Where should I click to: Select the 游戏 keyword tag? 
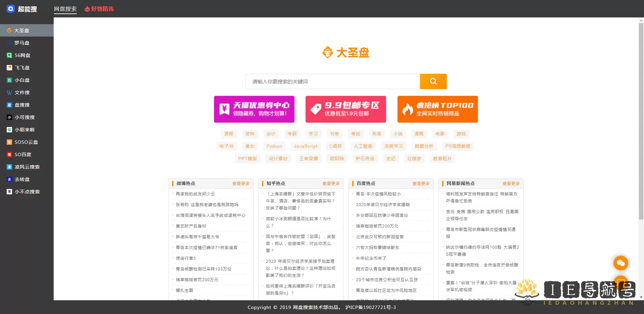pos(461,134)
